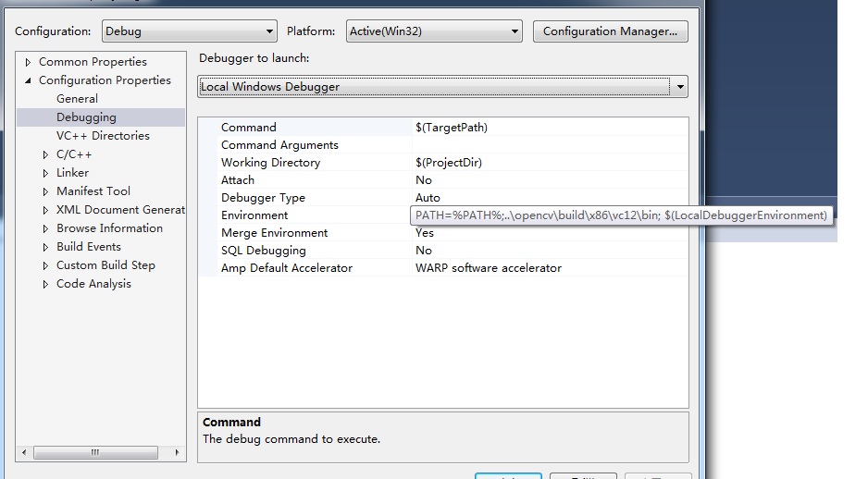Expand the Browse Information node arrow
The height and width of the screenshot is (479, 868).
45,229
